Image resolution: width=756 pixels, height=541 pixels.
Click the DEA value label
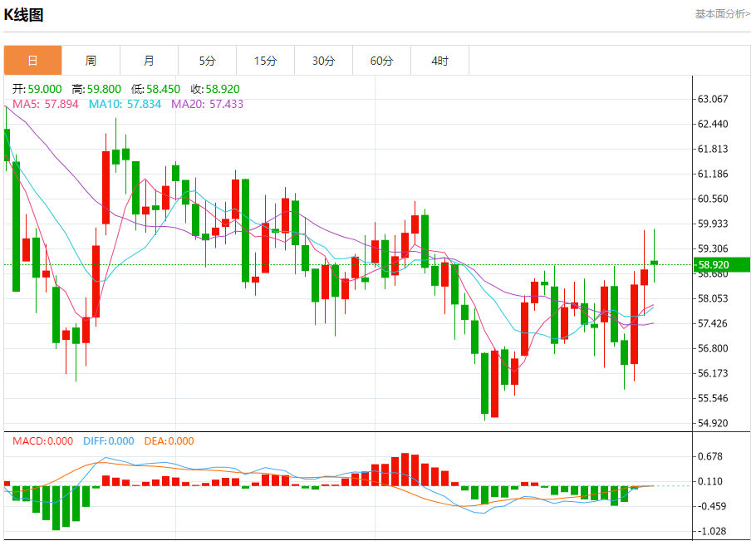click(x=169, y=441)
